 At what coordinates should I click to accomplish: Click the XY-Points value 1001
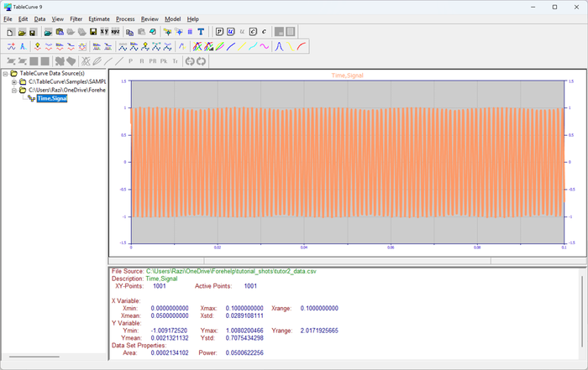(x=160, y=286)
